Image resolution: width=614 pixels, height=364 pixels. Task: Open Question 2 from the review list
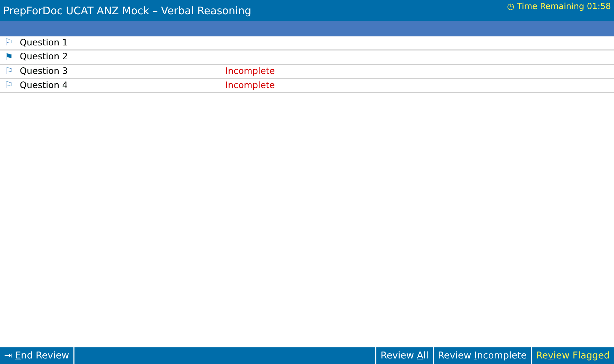click(44, 57)
